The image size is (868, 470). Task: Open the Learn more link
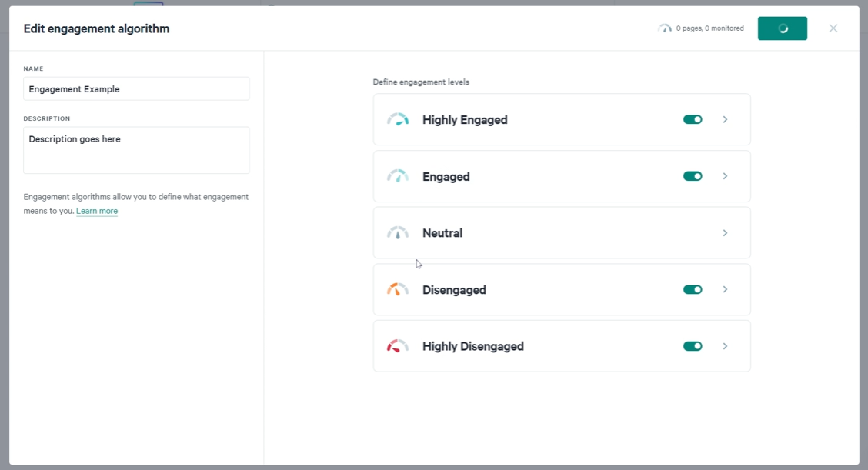[97, 211]
